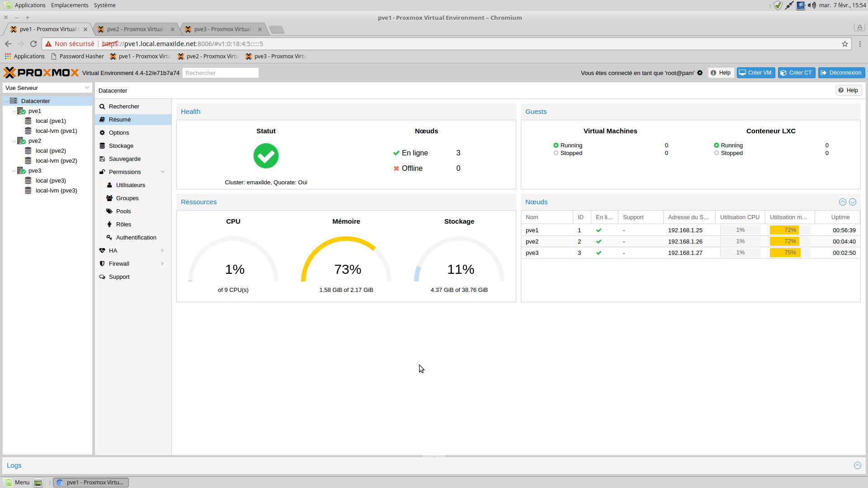Viewport: 868px width, 488px height.
Task: Collapse Nœuds panel with up chevron
Action: [x=843, y=202]
